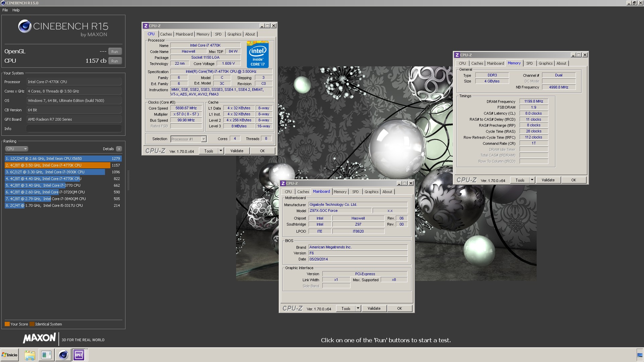Open the File menu
The height and width of the screenshot is (362, 644).
pyautogui.click(x=5, y=10)
